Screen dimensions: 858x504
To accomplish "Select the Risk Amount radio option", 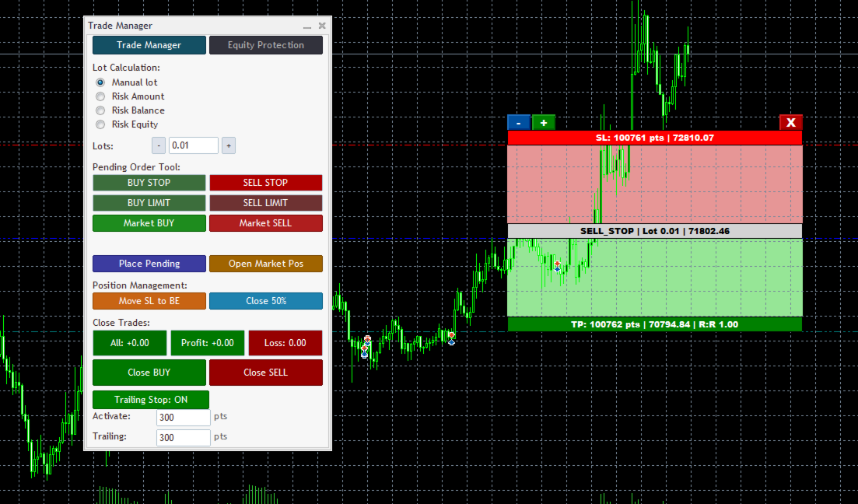I will pos(100,96).
